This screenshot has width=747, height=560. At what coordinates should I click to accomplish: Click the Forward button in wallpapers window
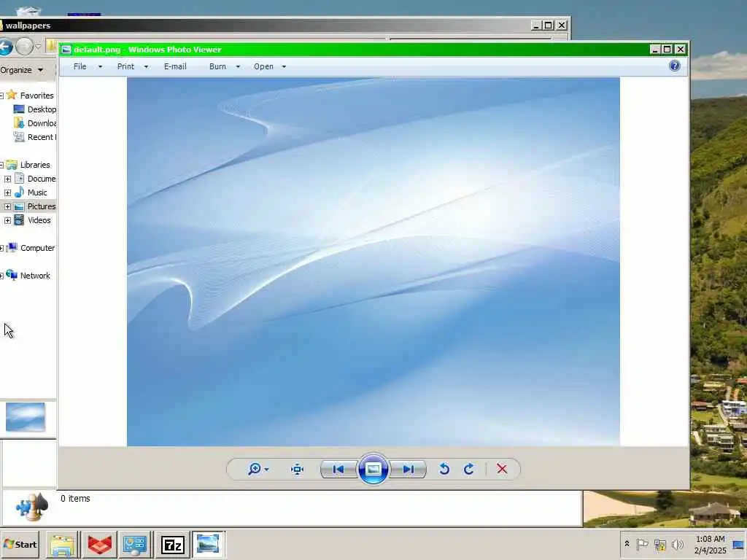point(24,47)
